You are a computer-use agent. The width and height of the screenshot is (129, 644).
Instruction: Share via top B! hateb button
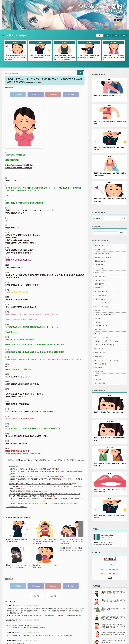coord(71,94)
